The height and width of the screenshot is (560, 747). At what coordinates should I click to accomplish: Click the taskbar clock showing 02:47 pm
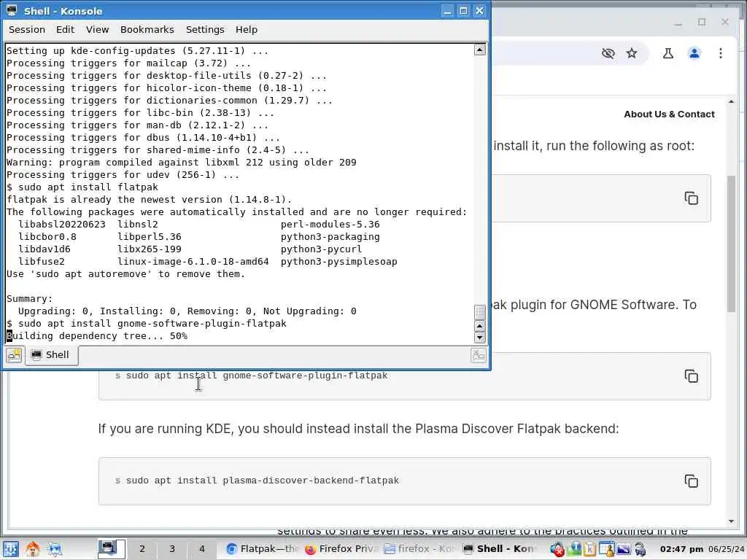pyautogui.click(x=681, y=549)
